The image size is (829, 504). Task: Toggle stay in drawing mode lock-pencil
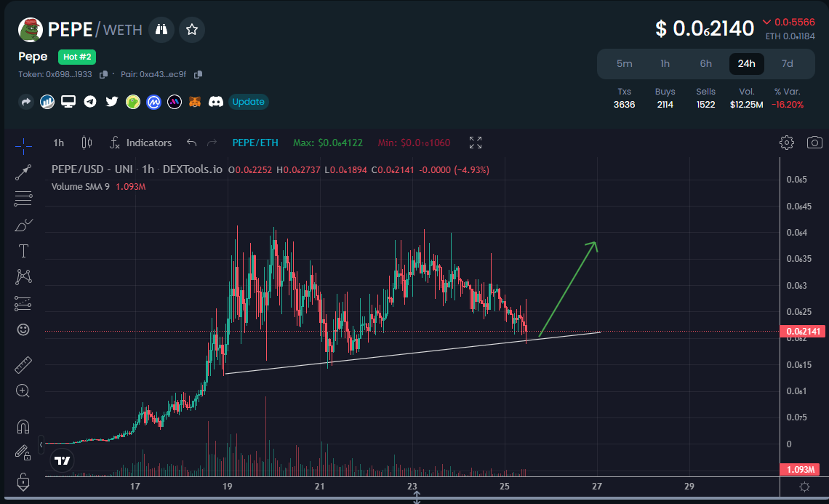coord(23,452)
